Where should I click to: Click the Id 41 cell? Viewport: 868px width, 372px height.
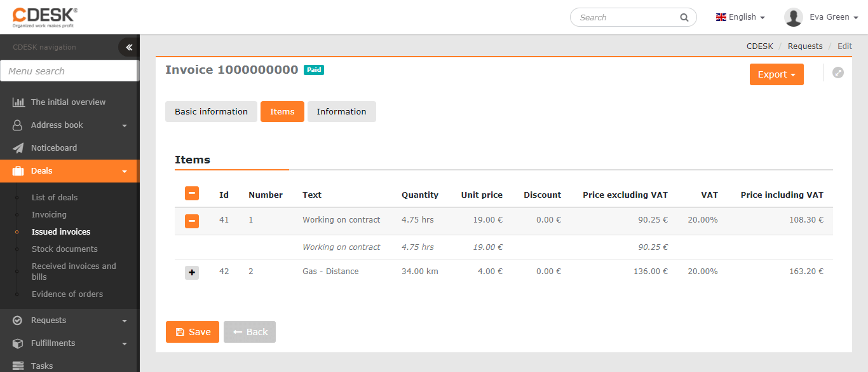[224, 220]
